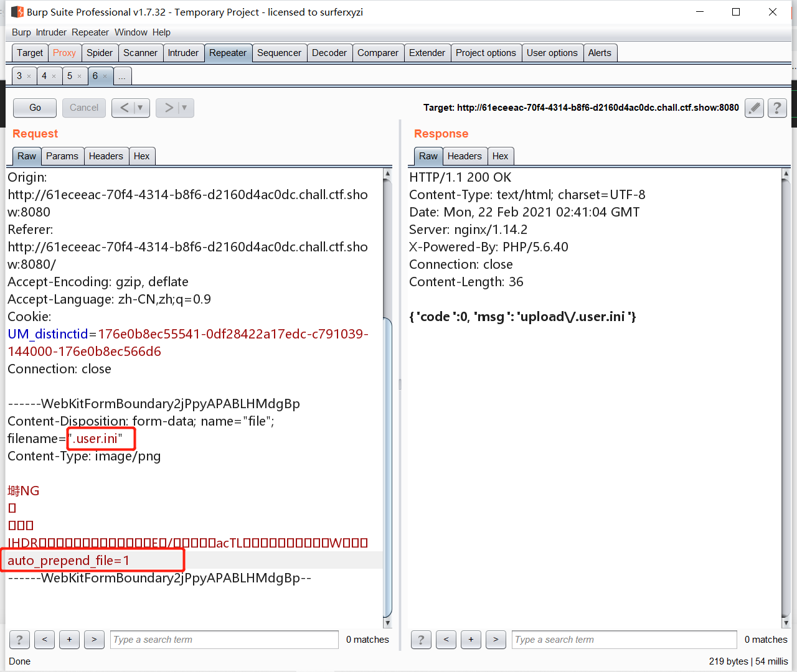Click the request search help icon
The height and width of the screenshot is (672, 797).
[x=19, y=640]
